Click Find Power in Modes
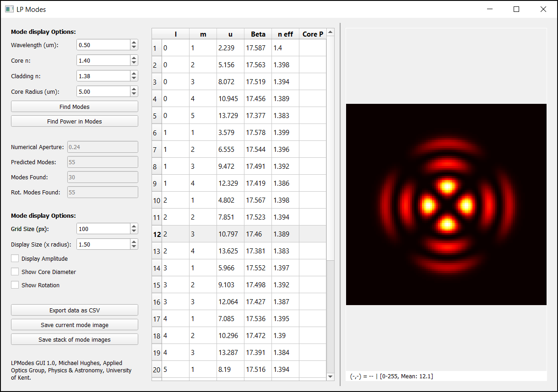 pos(74,121)
